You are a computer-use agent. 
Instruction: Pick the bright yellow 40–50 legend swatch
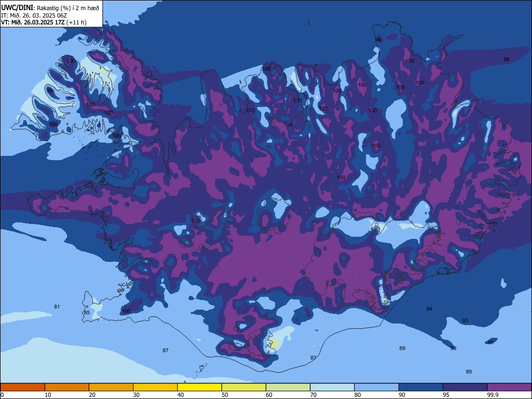pos(199,387)
